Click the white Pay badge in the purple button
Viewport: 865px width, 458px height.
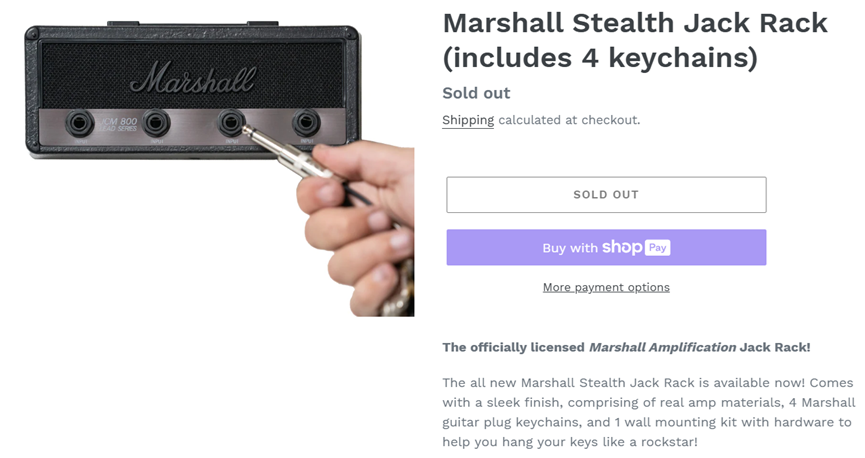pos(657,248)
